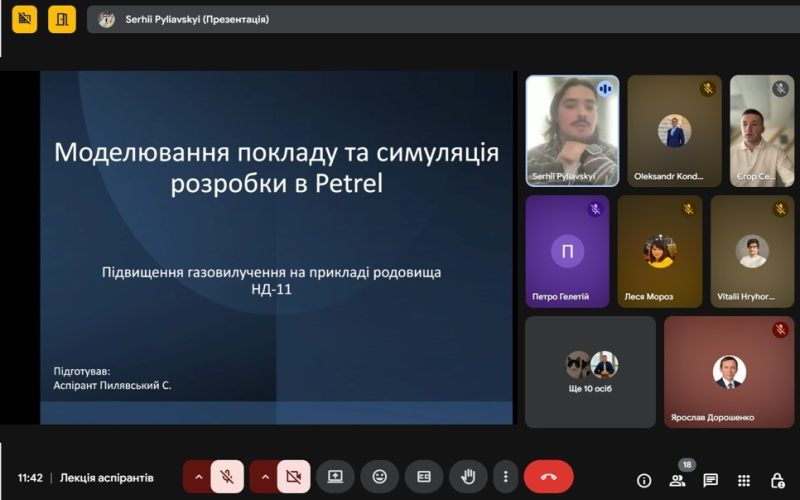Click participant count badge 18
This screenshot has width=800, height=500.
pyautogui.click(x=687, y=465)
